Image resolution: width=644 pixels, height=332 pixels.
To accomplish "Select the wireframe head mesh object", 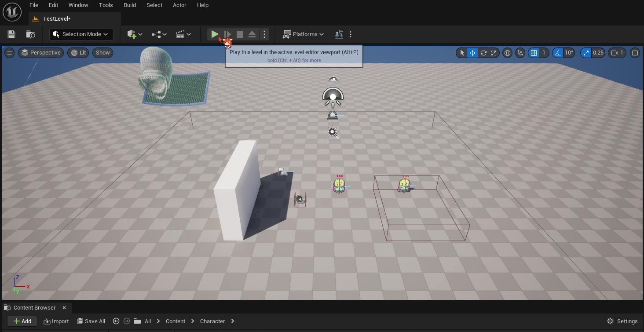I will [154, 73].
